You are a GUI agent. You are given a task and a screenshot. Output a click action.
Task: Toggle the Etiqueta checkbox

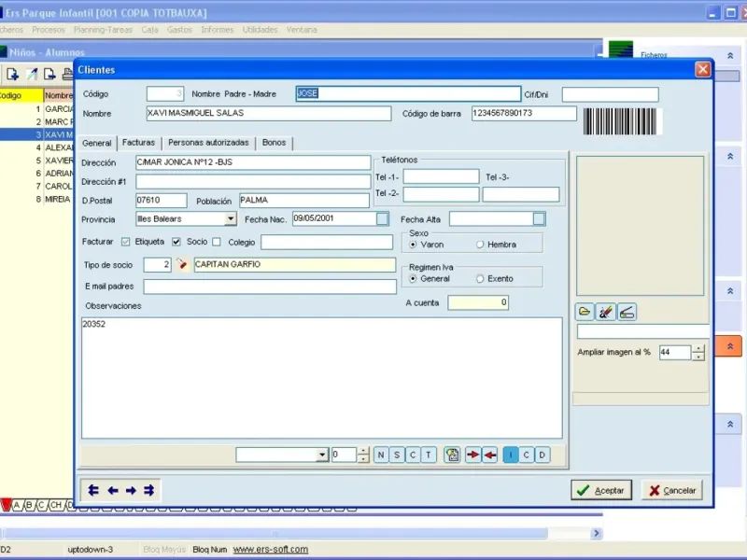pyautogui.click(x=176, y=242)
